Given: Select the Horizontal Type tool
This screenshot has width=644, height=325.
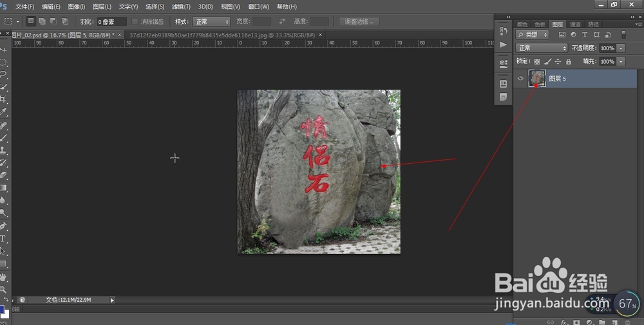Looking at the screenshot, I should coord(3,238).
